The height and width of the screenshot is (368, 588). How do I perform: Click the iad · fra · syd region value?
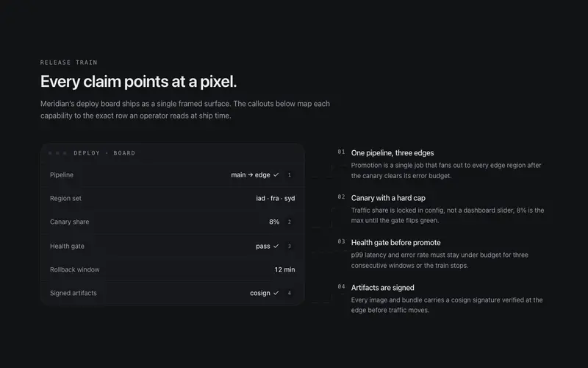[x=276, y=198]
